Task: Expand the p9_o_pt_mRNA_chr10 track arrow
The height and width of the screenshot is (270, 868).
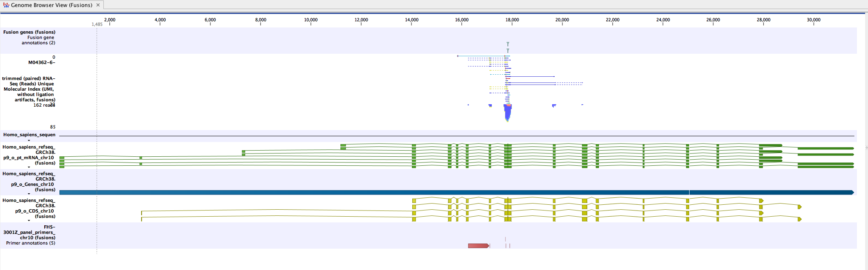Action: coord(29,167)
